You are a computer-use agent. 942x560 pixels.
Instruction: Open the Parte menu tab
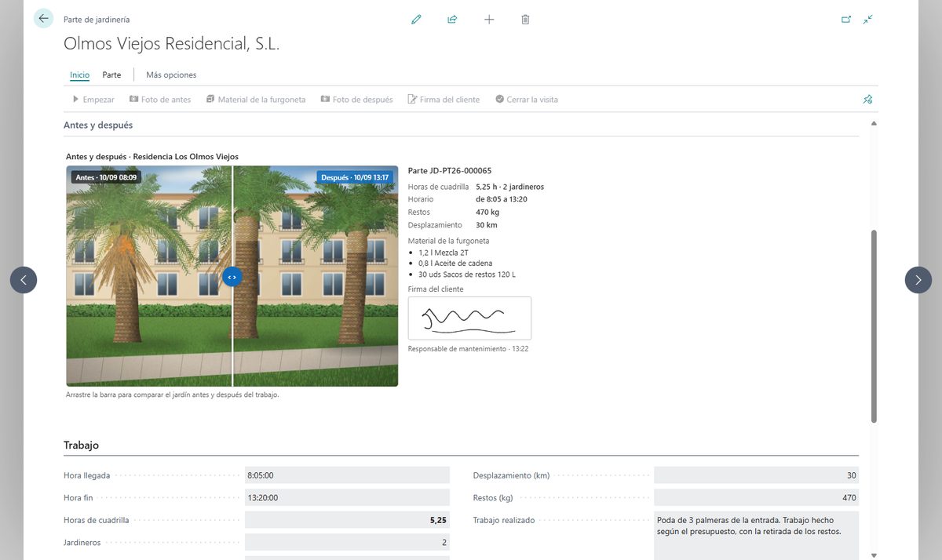[111, 75]
